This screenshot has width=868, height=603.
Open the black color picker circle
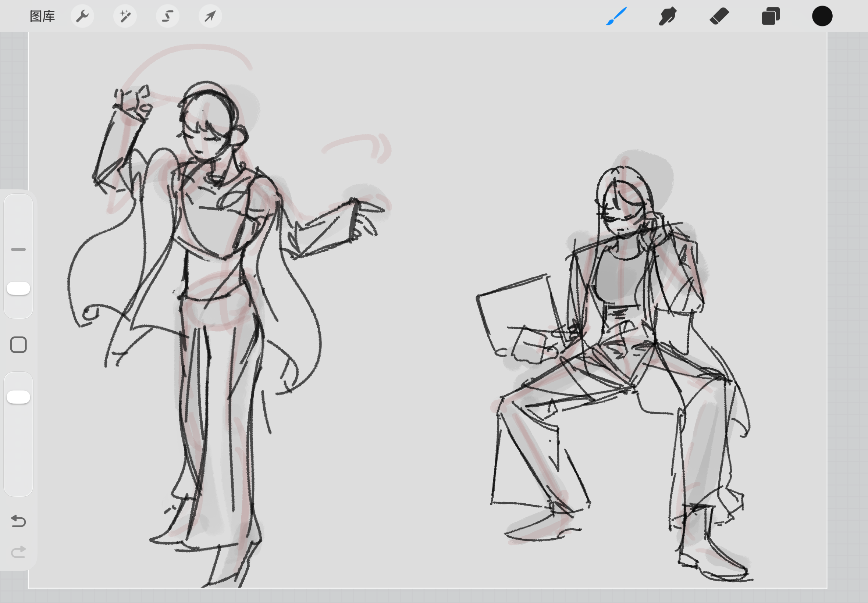pyautogui.click(x=822, y=16)
